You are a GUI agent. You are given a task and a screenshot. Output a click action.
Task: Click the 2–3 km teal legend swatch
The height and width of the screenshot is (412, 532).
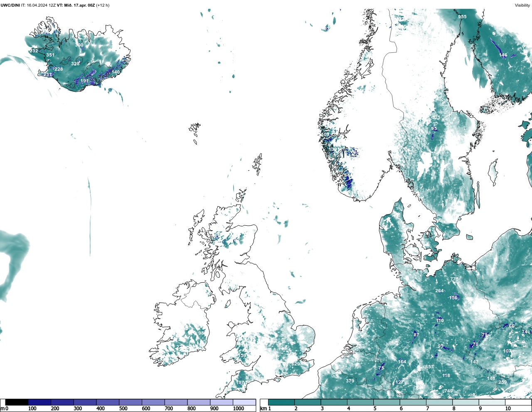[x=308, y=402]
